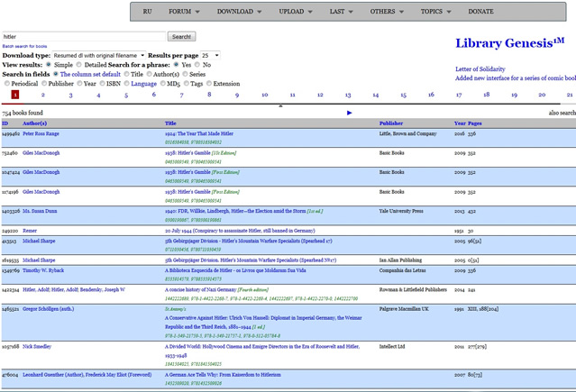Go to results page 5

click(126, 96)
